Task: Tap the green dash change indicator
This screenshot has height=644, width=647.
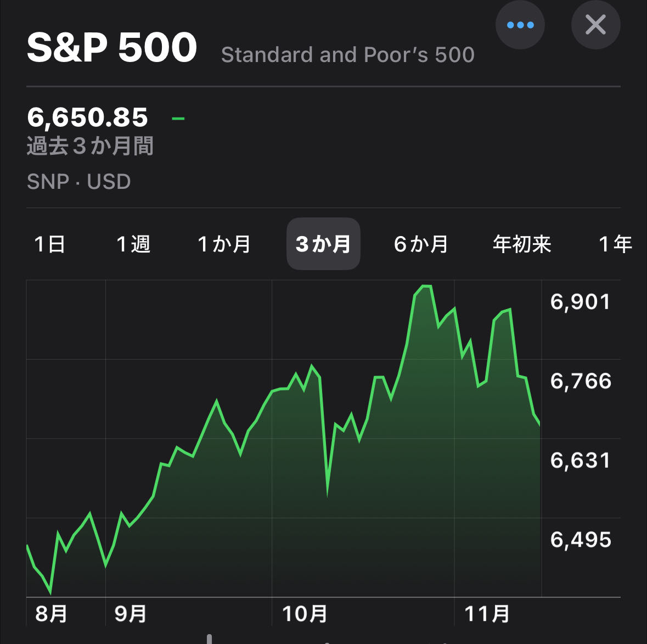Action: pos(178,117)
